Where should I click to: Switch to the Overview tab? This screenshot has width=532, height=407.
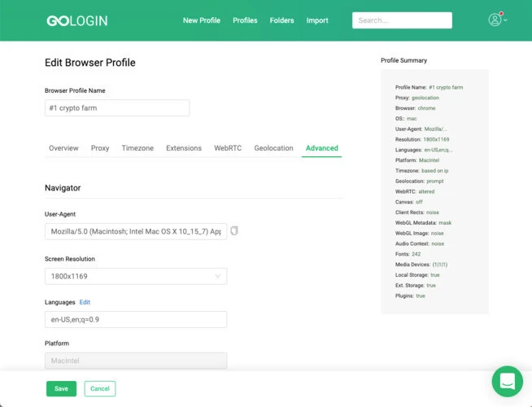[x=63, y=148]
